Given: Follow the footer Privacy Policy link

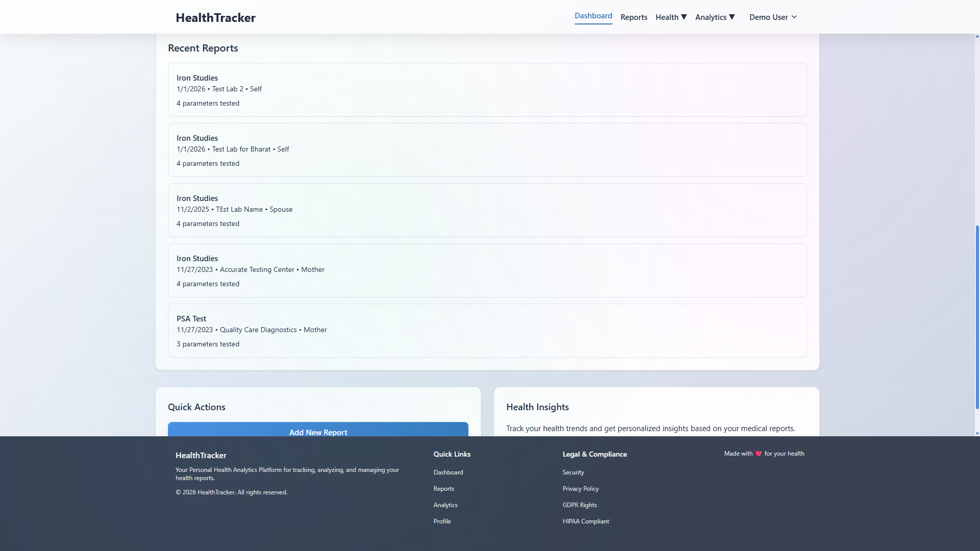Looking at the screenshot, I should coord(580,489).
